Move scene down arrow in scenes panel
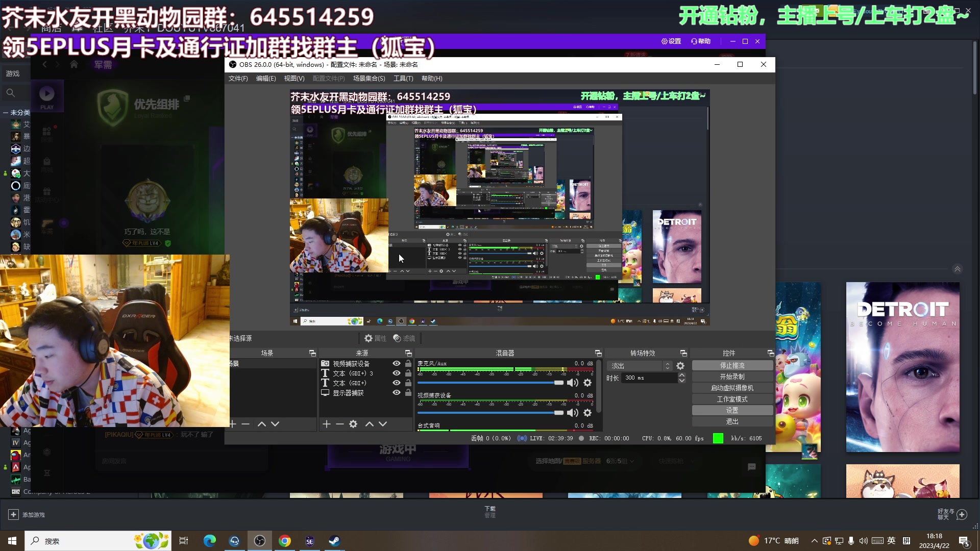This screenshot has height=551, width=980. pos(275,424)
